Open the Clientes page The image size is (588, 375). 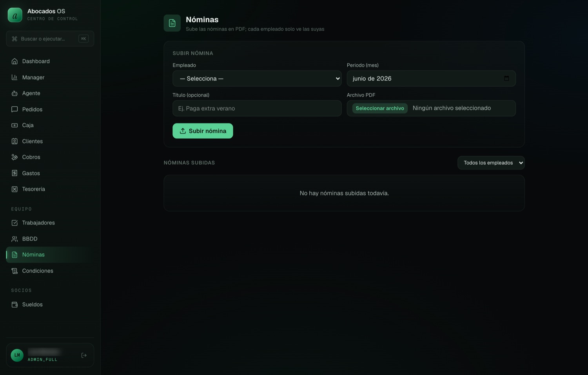(50, 141)
